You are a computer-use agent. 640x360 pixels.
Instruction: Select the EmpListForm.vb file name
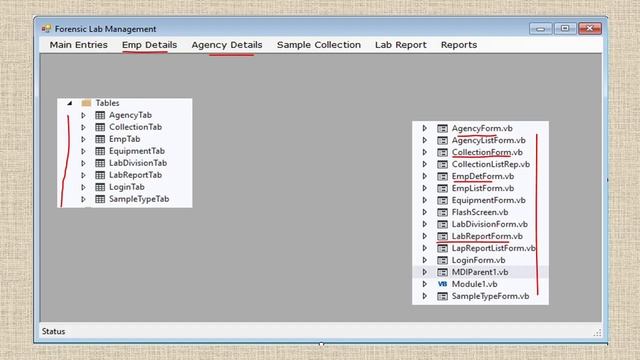483,189
